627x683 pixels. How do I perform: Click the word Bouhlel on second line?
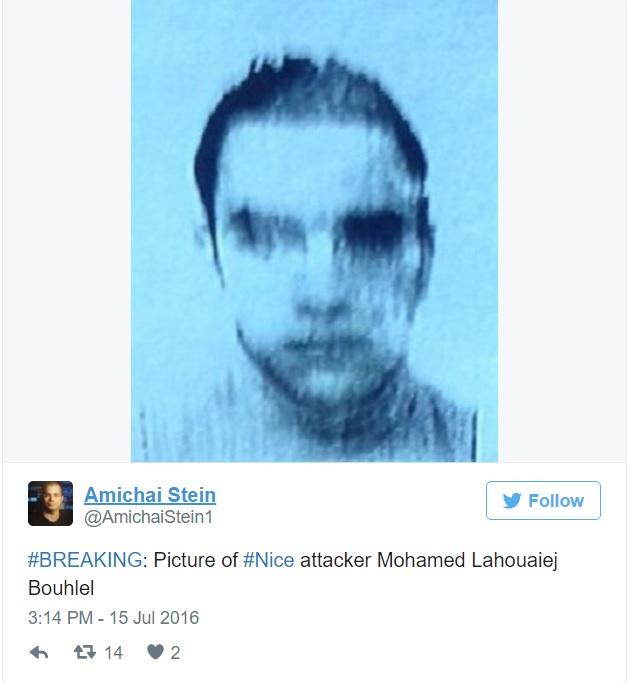coord(61,588)
